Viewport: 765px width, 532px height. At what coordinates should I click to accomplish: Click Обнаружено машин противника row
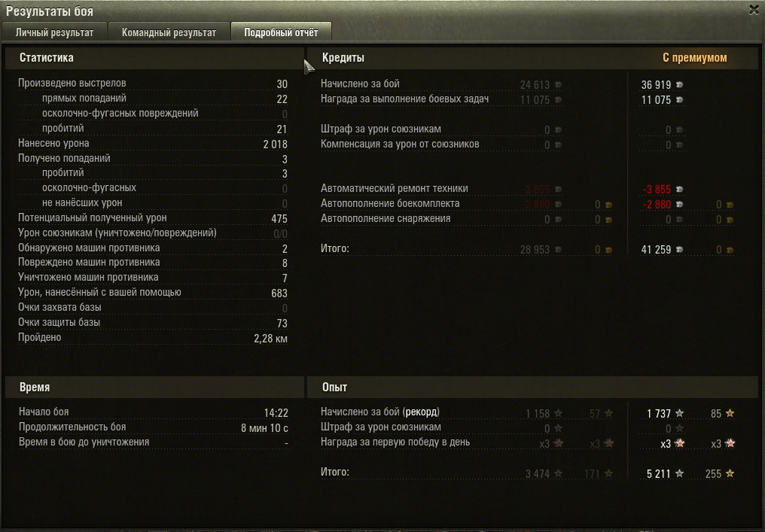point(153,248)
